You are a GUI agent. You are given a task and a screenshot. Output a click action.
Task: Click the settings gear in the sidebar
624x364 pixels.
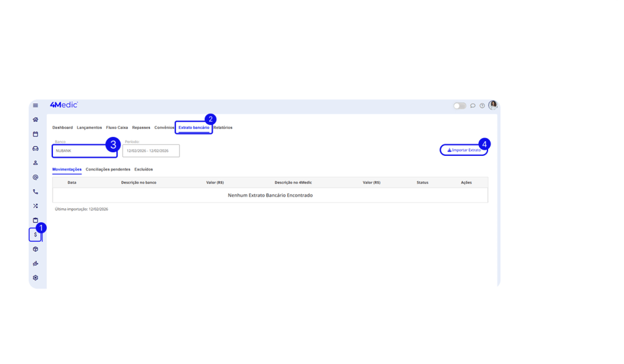pos(35,278)
